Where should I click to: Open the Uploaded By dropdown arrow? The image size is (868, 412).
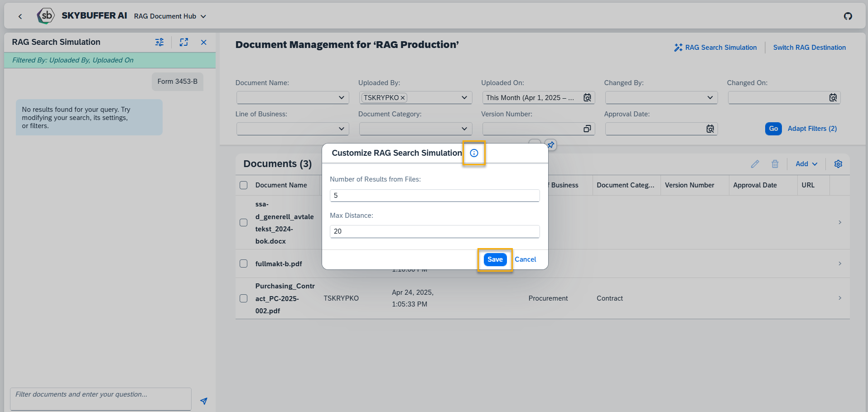tap(464, 97)
